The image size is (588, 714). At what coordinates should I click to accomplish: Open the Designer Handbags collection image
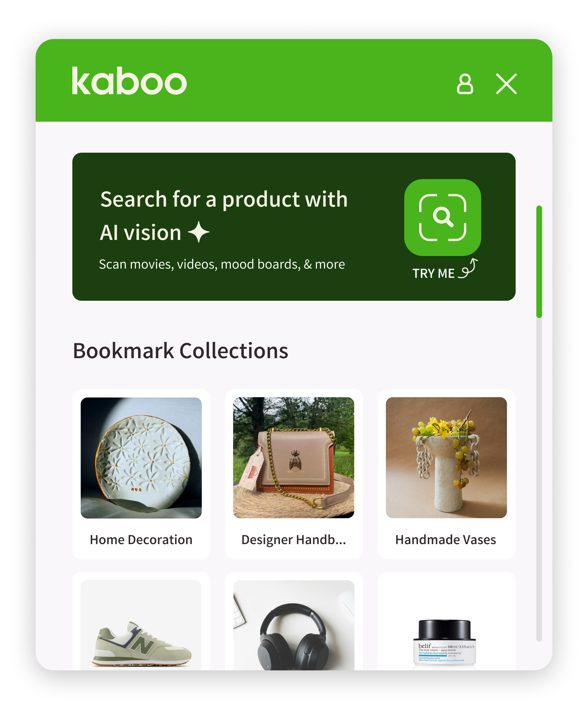[x=294, y=458]
